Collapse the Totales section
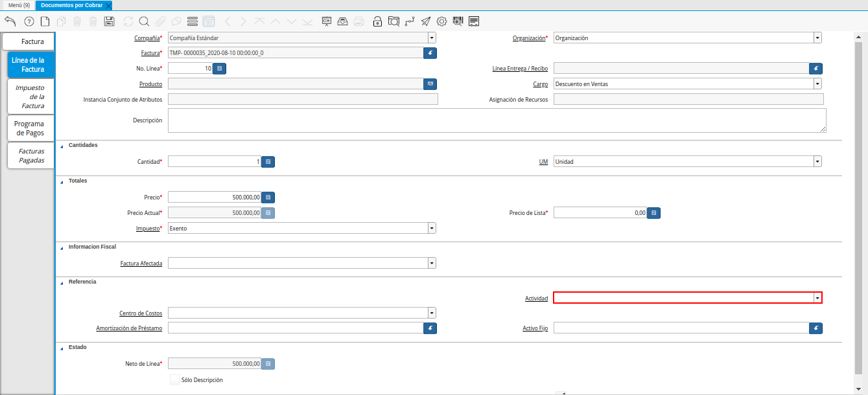Viewport: 868px width, 395px height. [62, 181]
